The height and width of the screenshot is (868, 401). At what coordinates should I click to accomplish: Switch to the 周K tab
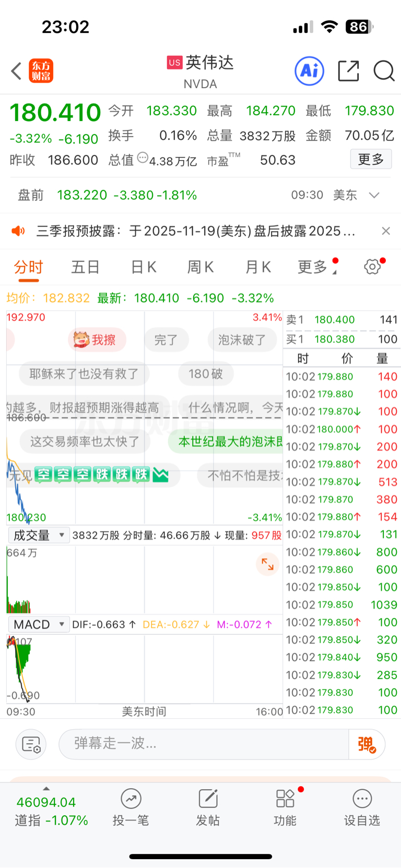coord(200,267)
